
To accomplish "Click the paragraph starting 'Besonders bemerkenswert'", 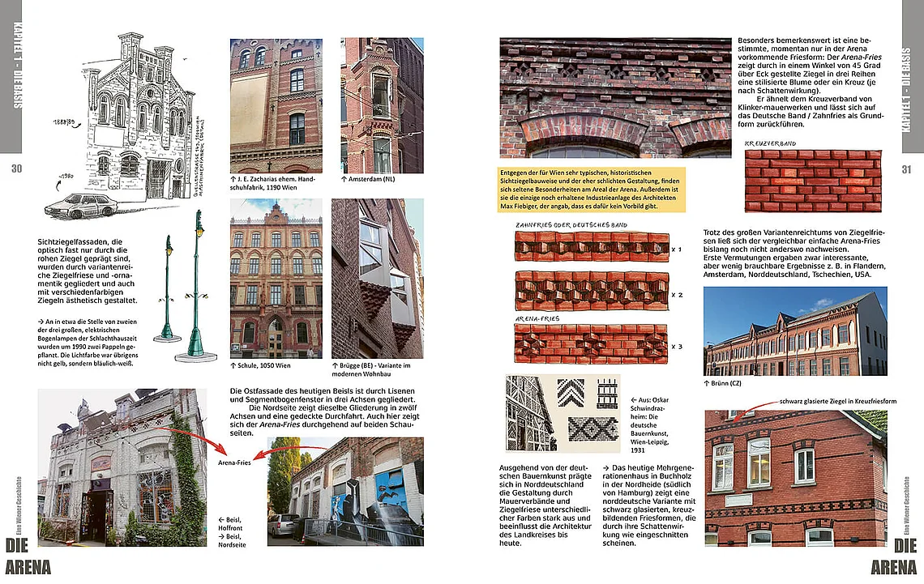I will (x=811, y=83).
